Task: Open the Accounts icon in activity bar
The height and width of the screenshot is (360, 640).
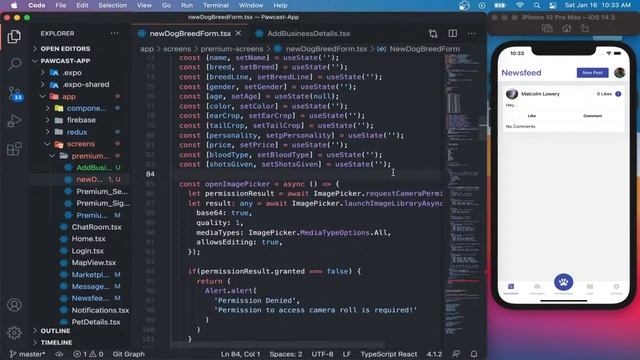Action: 14,305
